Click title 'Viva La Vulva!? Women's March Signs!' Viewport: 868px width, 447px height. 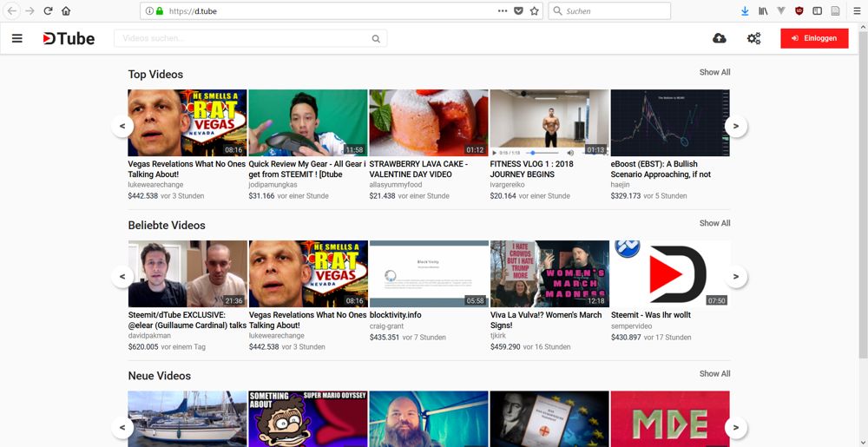[x=546, y=320]
